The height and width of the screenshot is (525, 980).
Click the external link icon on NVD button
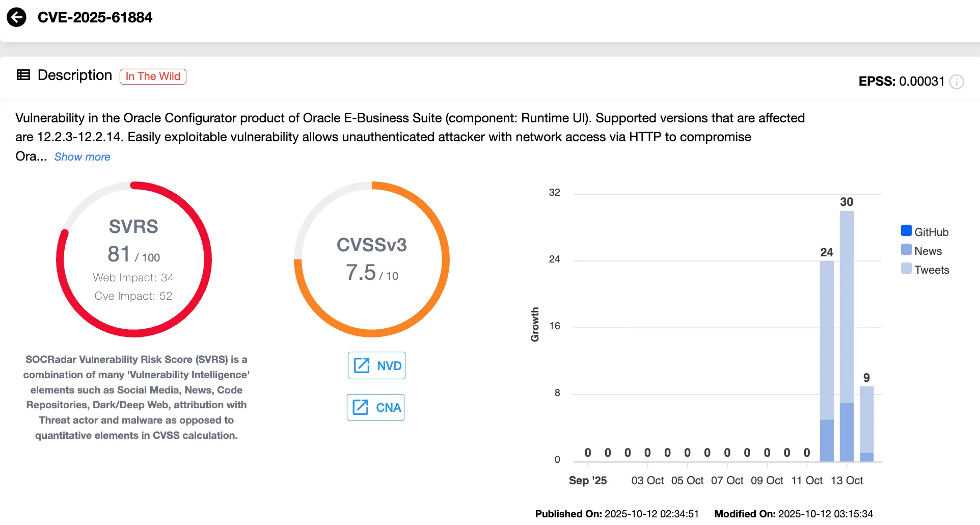pos(362,365)
